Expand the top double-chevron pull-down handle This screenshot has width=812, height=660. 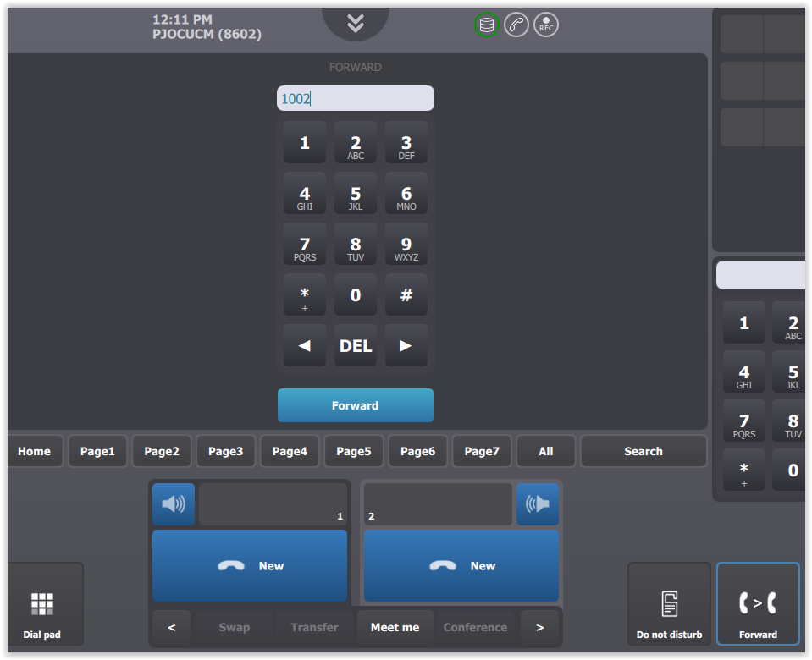click(356, 23)
